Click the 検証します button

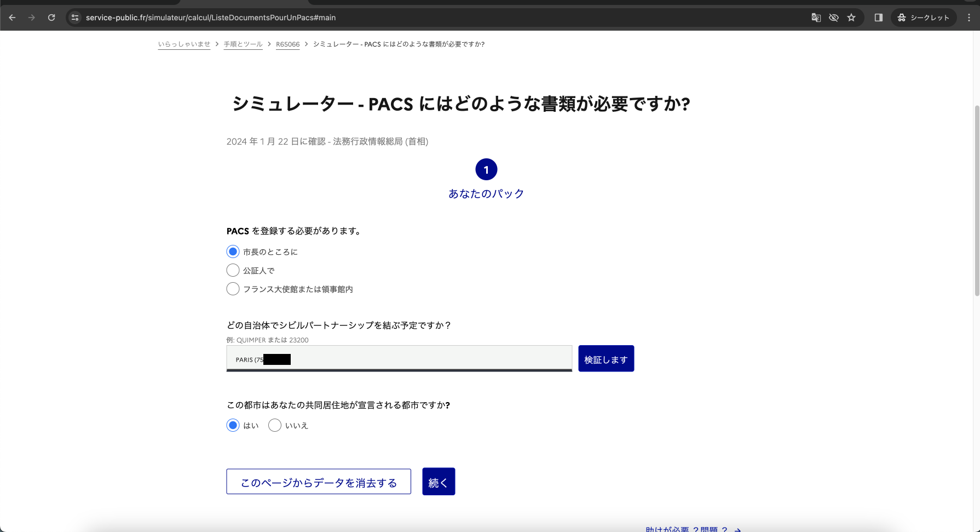[606, 359]
